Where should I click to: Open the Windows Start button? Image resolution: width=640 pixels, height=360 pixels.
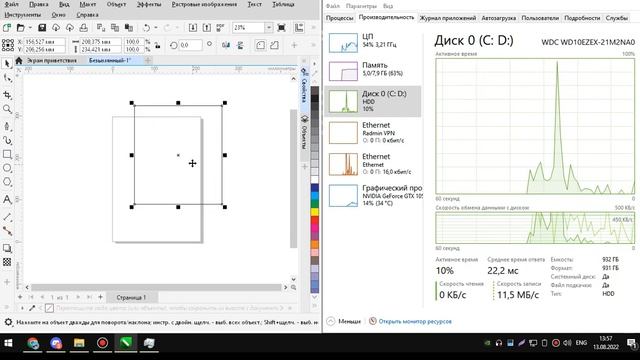8,343
